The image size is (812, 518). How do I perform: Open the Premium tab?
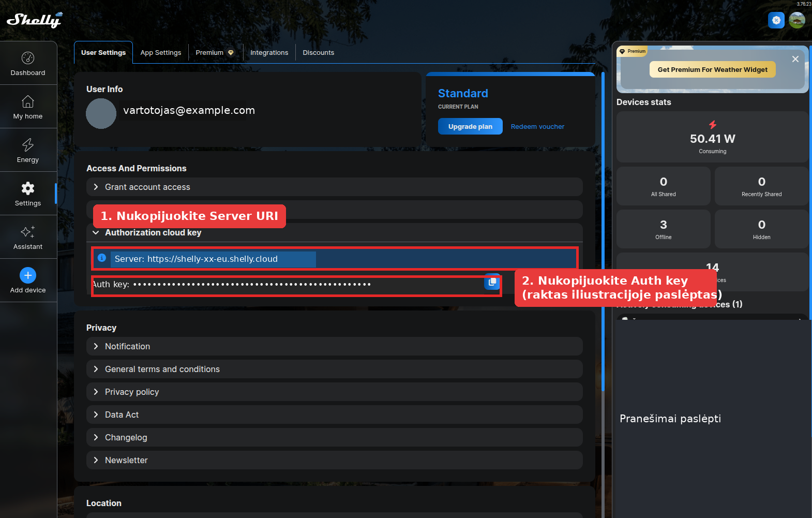pos(215,53)
